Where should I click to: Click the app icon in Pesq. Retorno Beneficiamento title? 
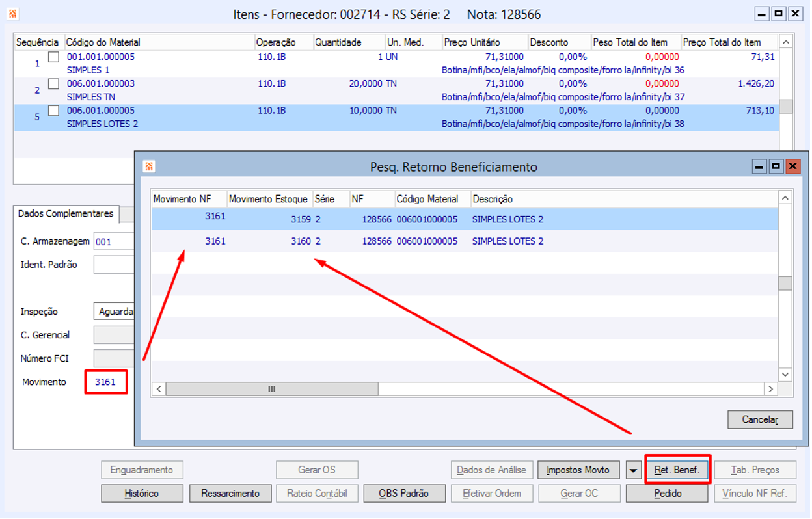point(149,166)
